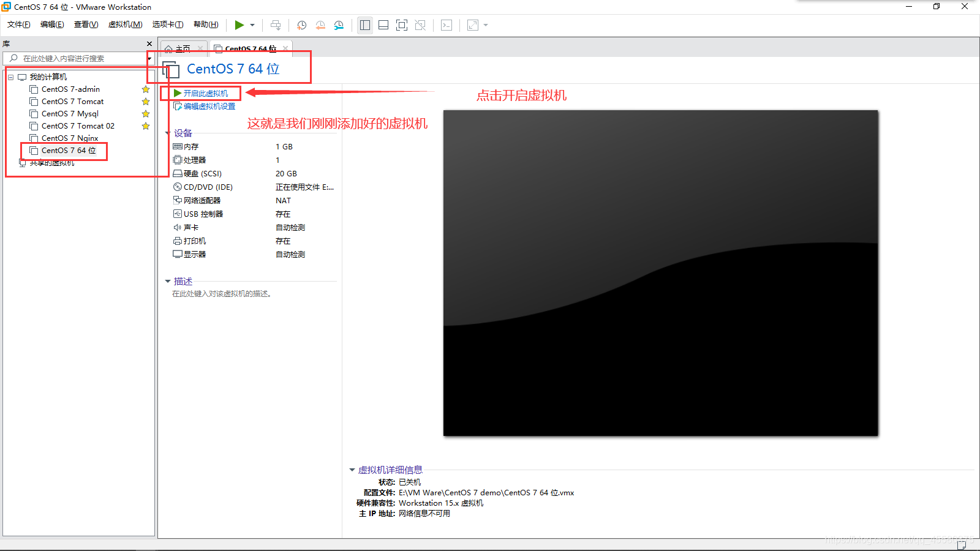
Task: Take a snapshot of this virtual machine
Action: click(302, 25)
